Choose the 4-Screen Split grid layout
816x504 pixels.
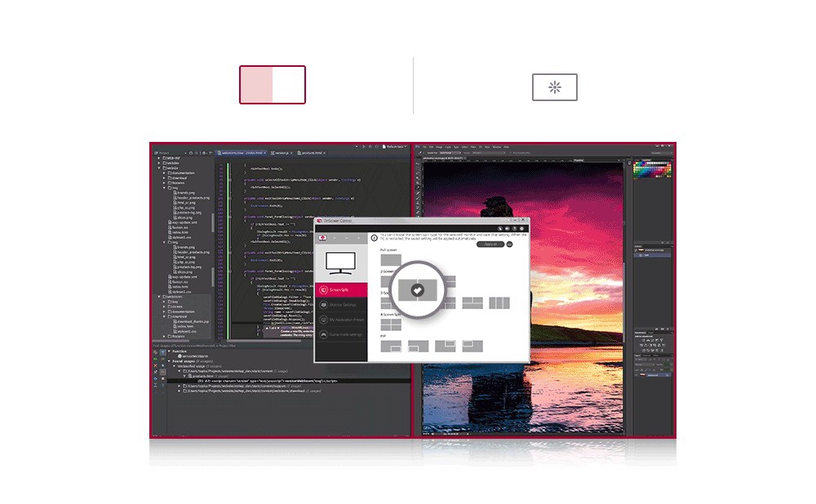[x=391, y=325]
